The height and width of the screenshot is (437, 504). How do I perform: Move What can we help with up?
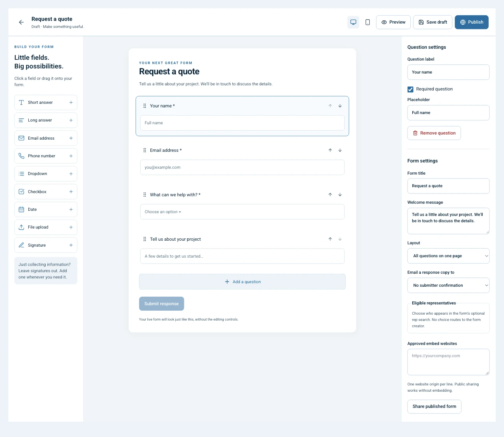tap(330, 195)
